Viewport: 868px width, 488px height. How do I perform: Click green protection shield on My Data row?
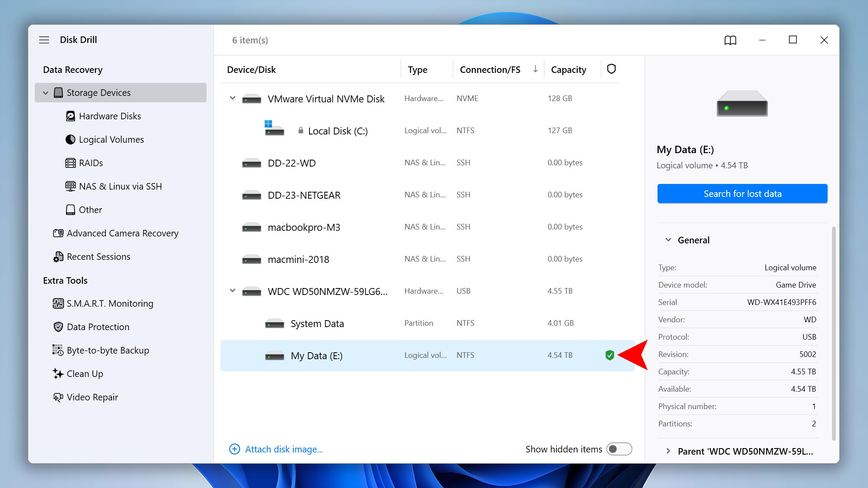(x=610, y=355)
